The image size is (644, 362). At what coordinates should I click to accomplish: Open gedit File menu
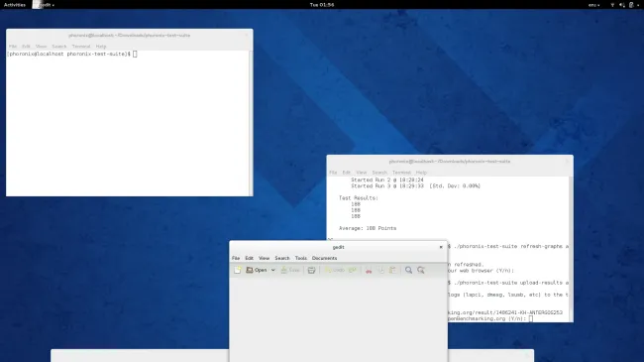click(x=236, y=258)
